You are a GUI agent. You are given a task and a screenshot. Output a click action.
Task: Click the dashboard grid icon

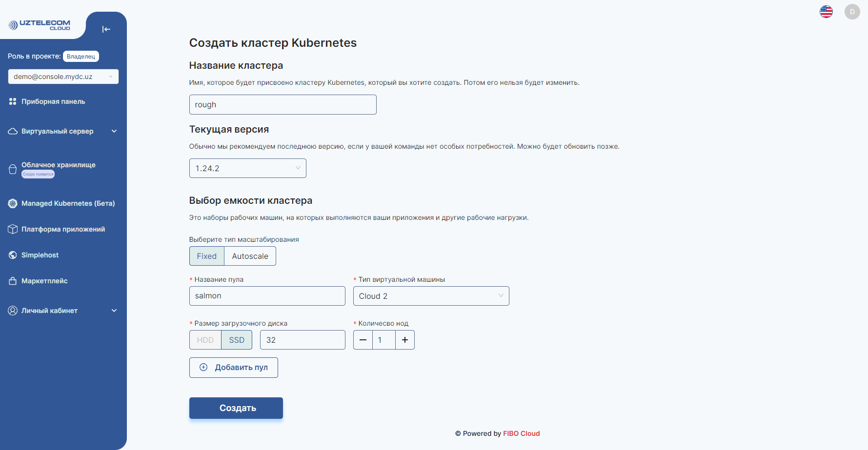[13, 101]
